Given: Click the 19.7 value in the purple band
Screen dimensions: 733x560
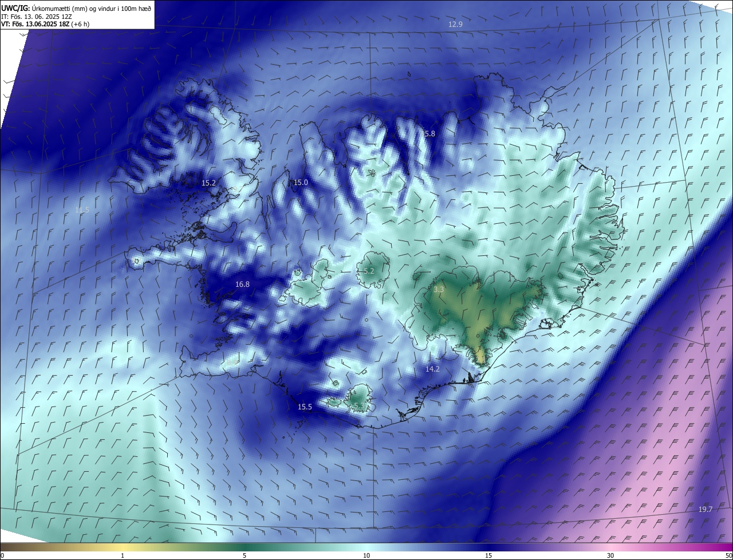Looking at the screenshot, I should pos(706,510).
